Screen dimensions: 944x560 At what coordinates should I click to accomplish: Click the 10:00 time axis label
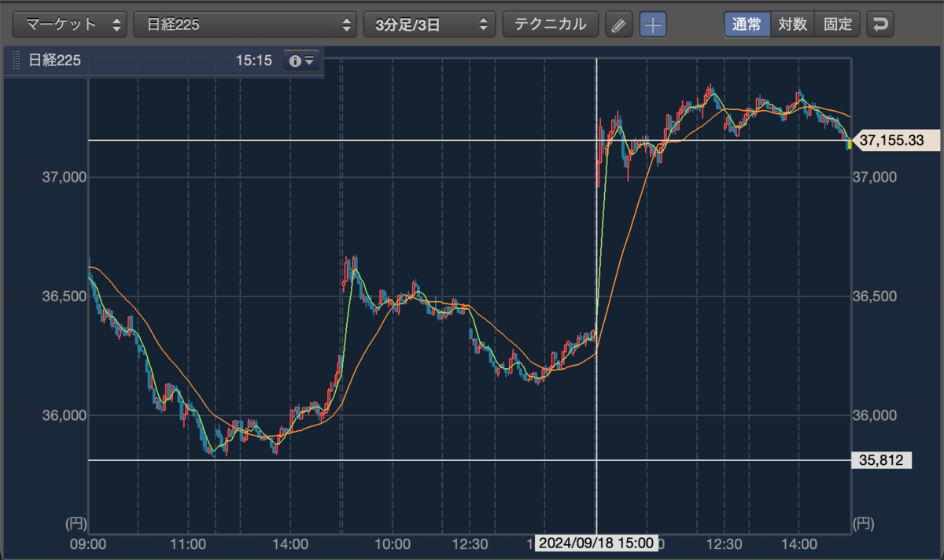[x=393, y=543]
